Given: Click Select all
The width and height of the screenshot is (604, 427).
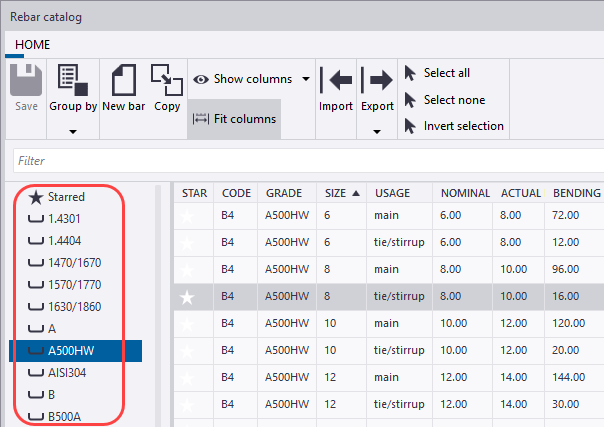Looking at the screenshot, I should pyautogui.click(x=446, y=73).
